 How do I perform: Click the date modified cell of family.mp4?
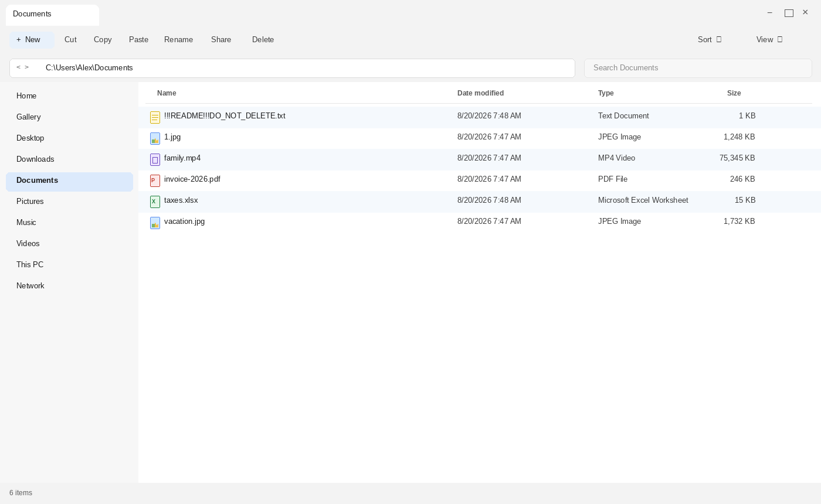point(489,158)
